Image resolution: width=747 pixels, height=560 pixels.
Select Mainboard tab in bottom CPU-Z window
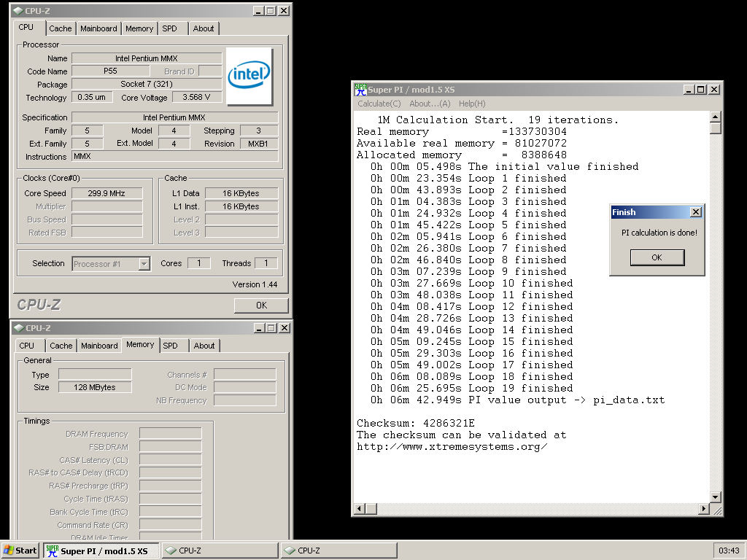pos(99,346)
